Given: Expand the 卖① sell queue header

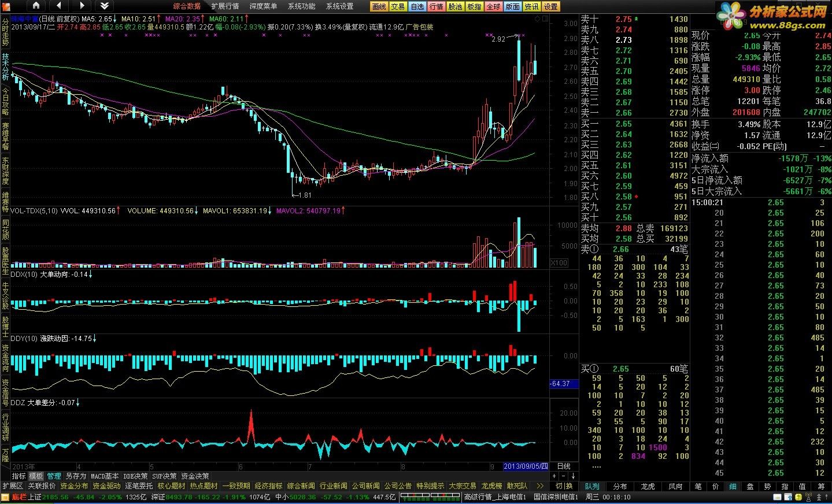Looking at the screenshot, I should (590, 249).
